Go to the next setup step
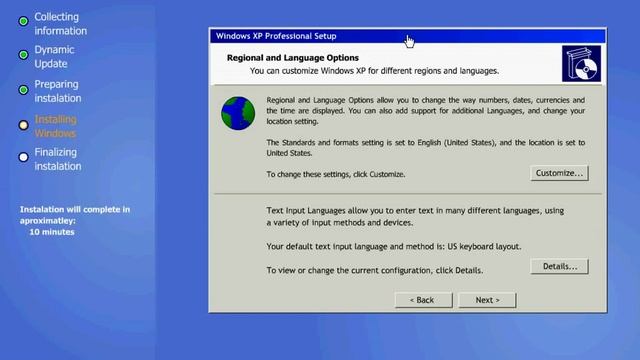Screen dimensions: 640x360 coord(487,300)
